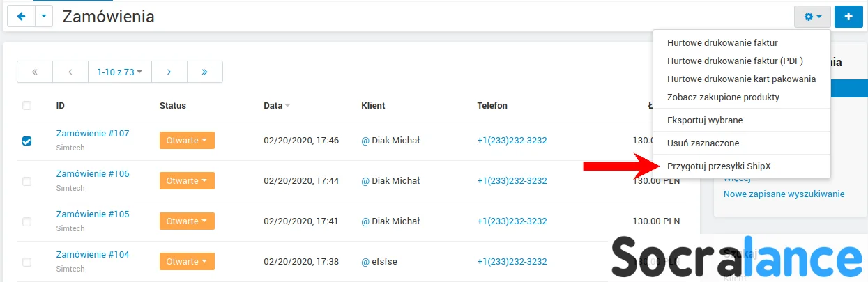Toggle the select-all checkbox in the header
Viewport: 868px width, 282px height.
[x=27, y=106]
